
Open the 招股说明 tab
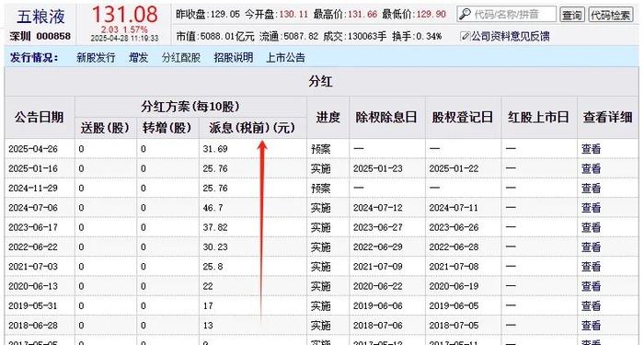(x=234, y=57)
